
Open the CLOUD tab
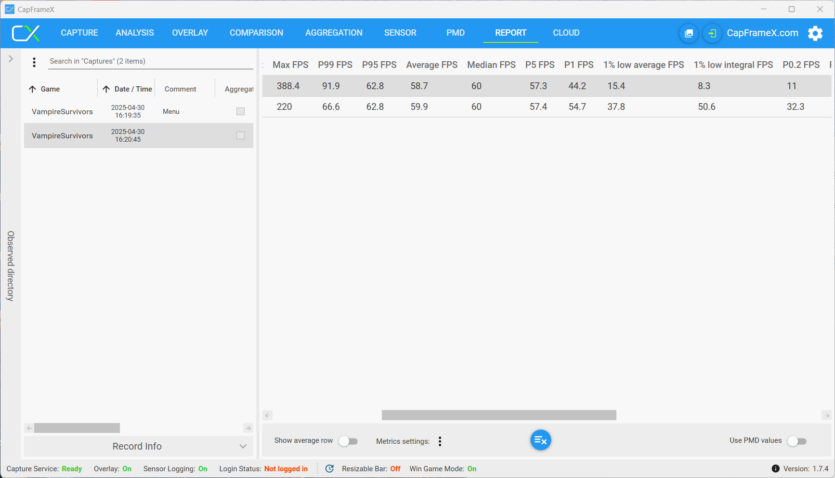click(566, 32)
